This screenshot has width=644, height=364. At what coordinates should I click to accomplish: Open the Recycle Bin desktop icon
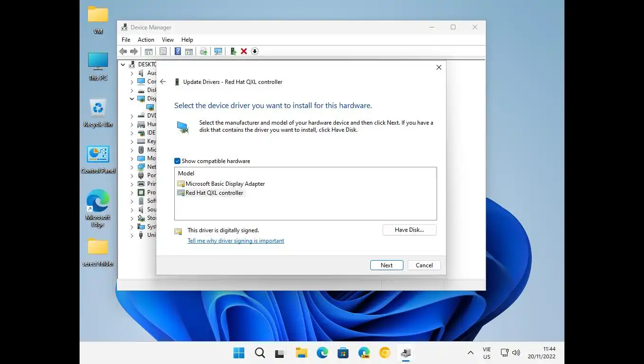point(98,113)
